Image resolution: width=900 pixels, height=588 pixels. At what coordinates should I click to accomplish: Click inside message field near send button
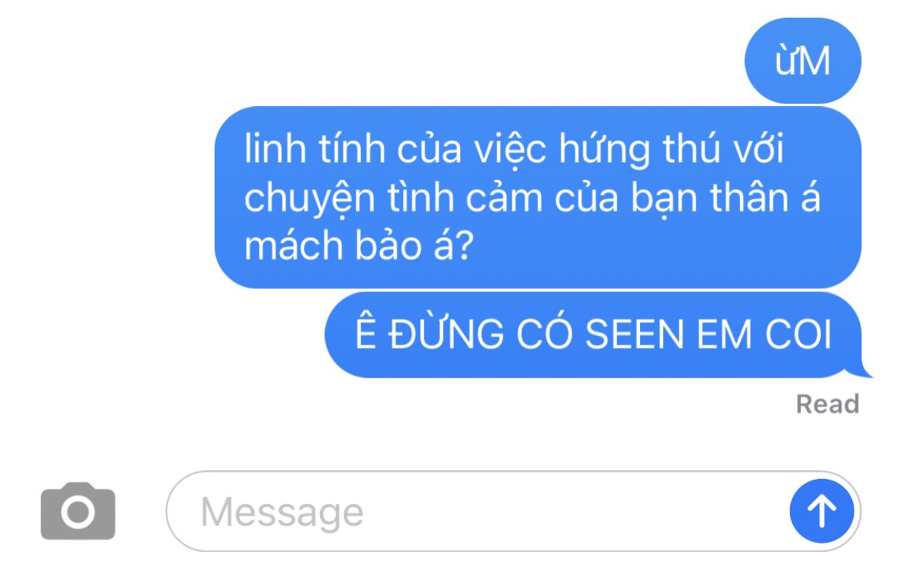[746, 511]
